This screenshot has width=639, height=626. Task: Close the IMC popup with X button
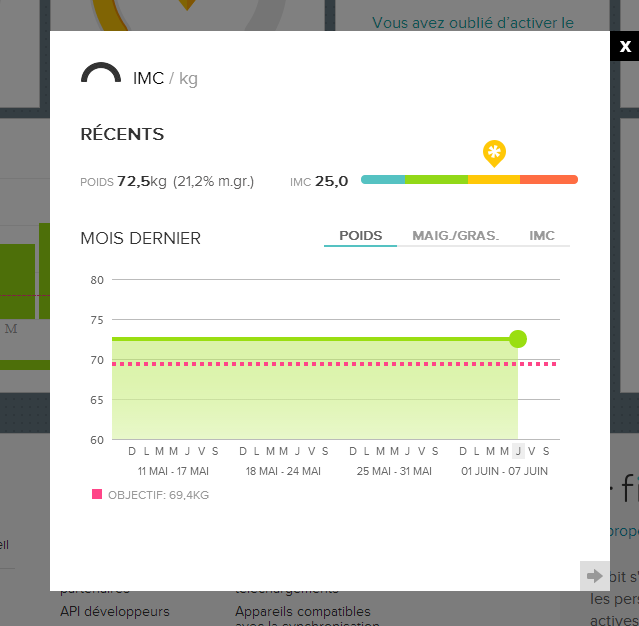(624, 46)
